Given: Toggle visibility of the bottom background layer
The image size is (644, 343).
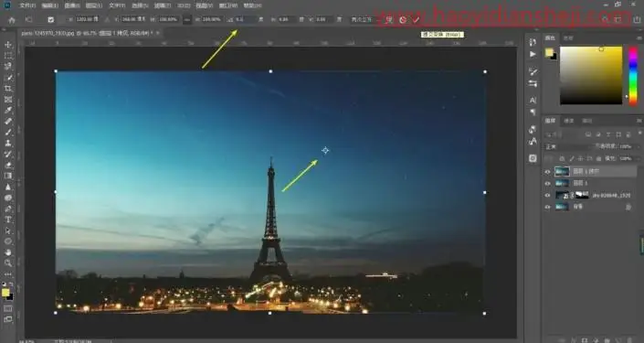Looking at the screenshot, I should point(547,208).
